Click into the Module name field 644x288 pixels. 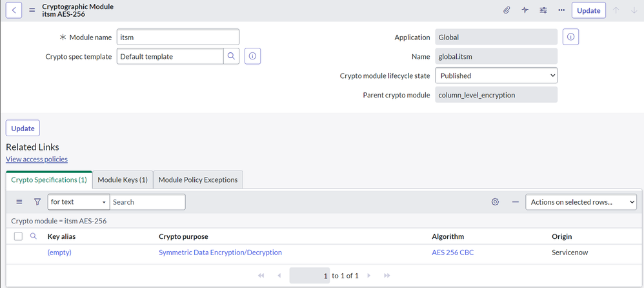[178, 37]
